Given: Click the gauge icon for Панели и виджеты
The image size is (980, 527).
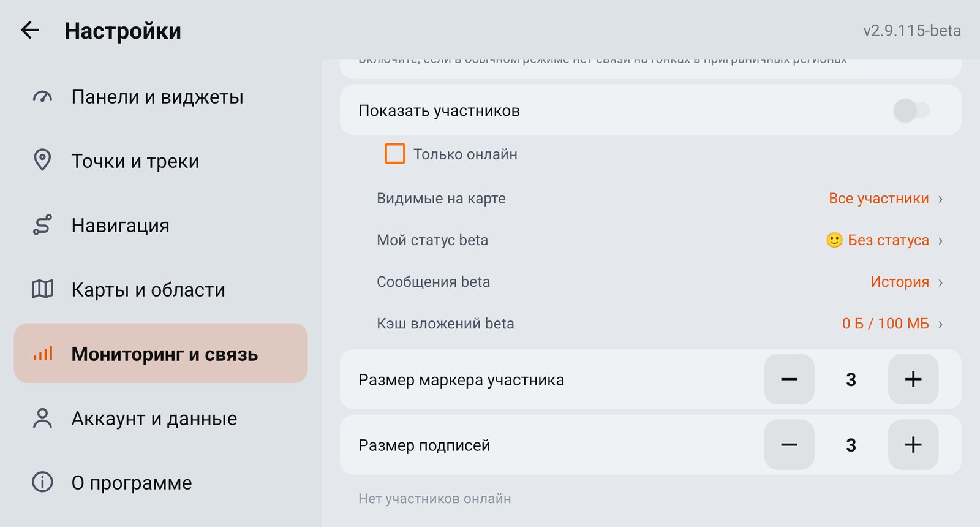Looking at the screenshot, I should tap(42, 97).
